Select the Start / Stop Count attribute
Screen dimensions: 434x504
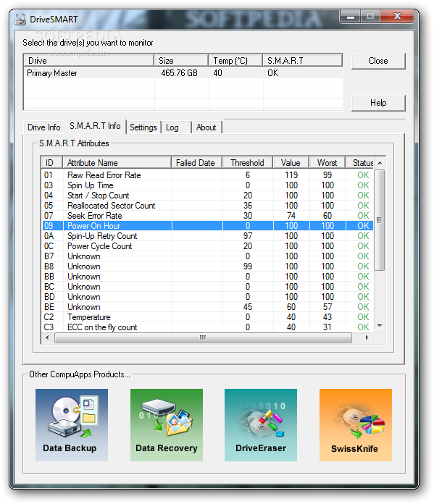[207, 195]
